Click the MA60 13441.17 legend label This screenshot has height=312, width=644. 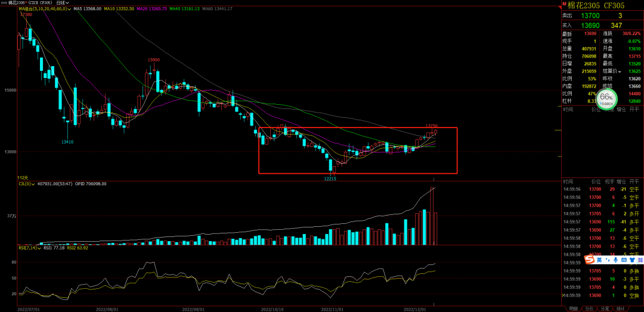point(218,8)
